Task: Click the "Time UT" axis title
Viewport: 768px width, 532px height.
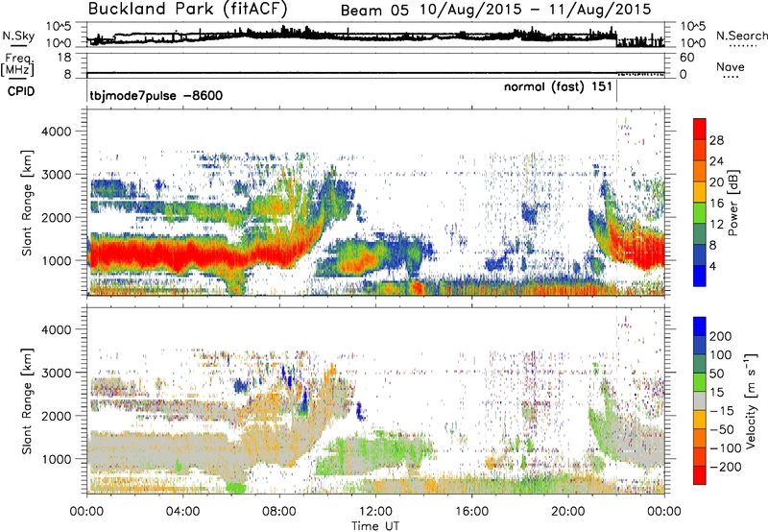Action: coord(375,526)
